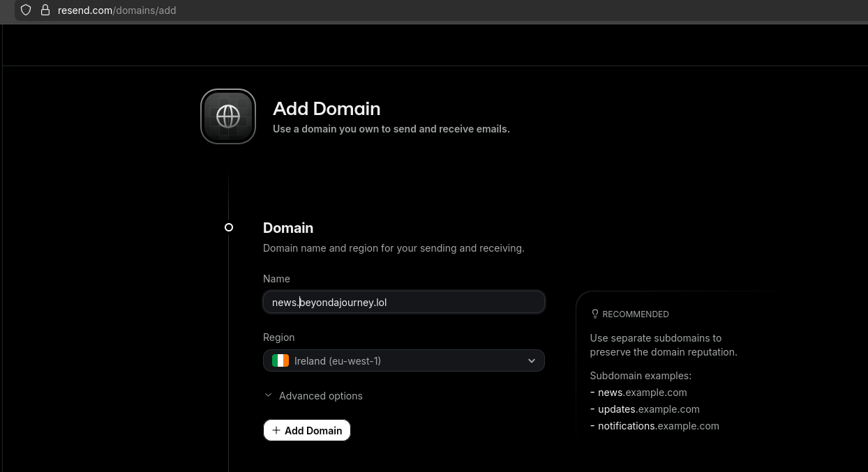Open Region list via its down arrow
Image resolution: width=868 pixels, height=472 pixels.
[x=531, y=360]
